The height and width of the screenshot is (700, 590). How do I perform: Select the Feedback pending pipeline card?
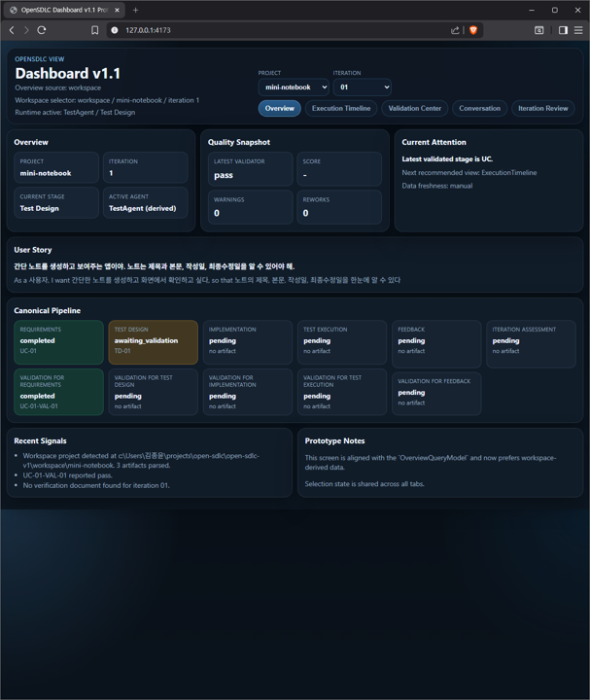[436, 342]
